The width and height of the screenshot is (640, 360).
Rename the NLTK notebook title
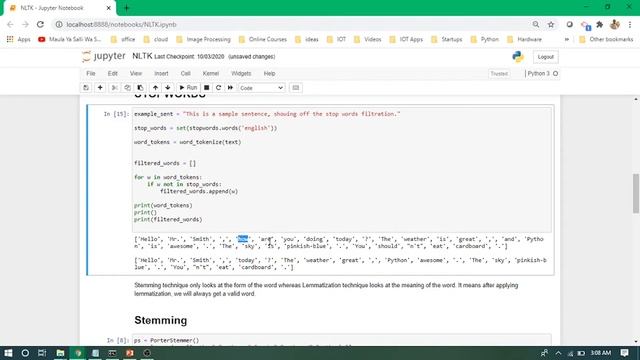click(142, 56)
